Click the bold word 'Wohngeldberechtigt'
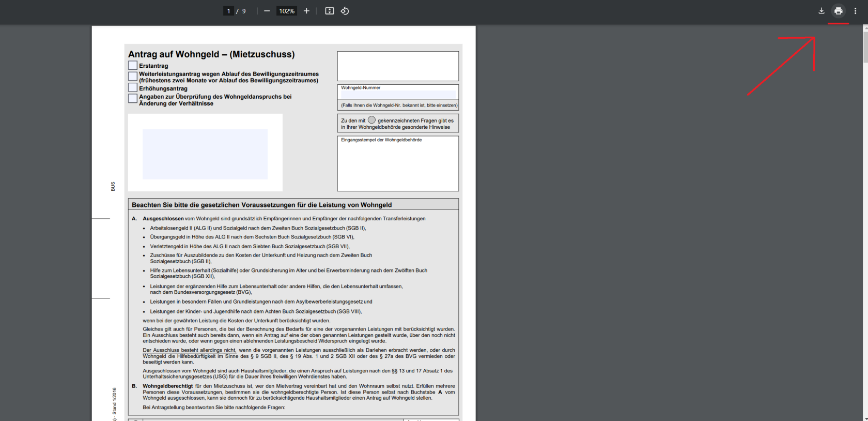The width and height of the screenshot is (868, 421). point(168,386)
